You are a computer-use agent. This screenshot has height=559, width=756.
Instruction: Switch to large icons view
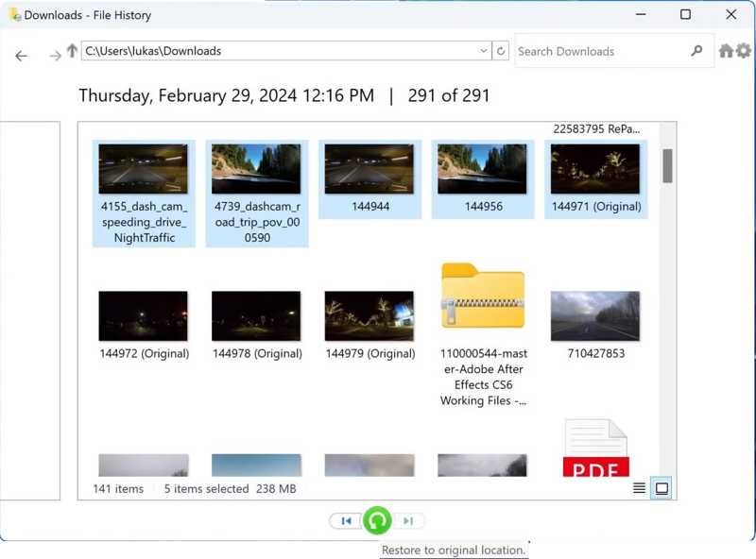point(661,488)
